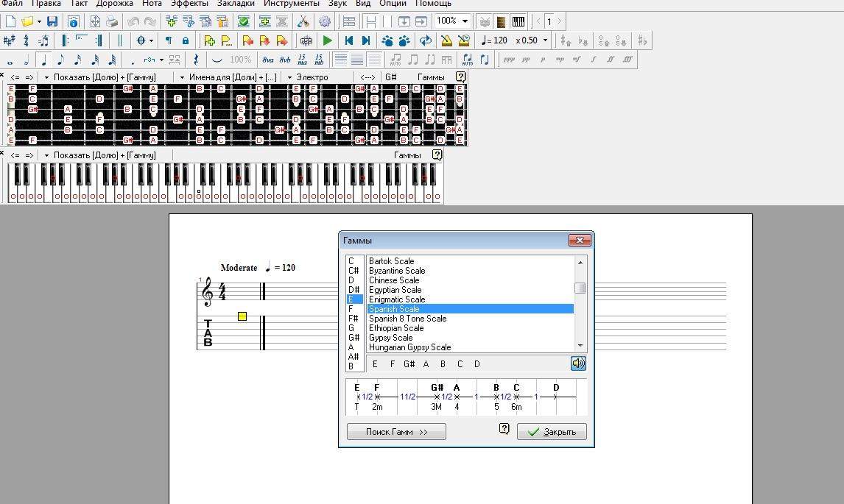844x504 pixels.
Task: Click the Поиск Гамм button
Action: [x=396, y=432]
